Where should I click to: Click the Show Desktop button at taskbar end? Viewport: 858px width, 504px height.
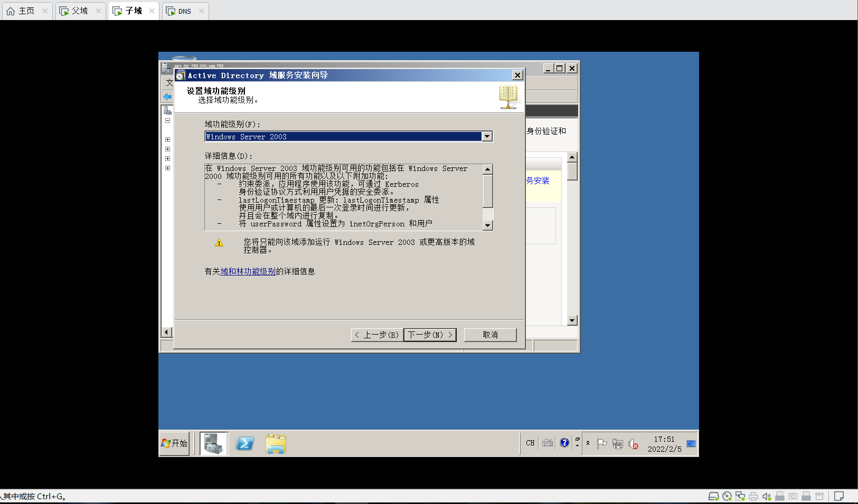pos(691,443)
